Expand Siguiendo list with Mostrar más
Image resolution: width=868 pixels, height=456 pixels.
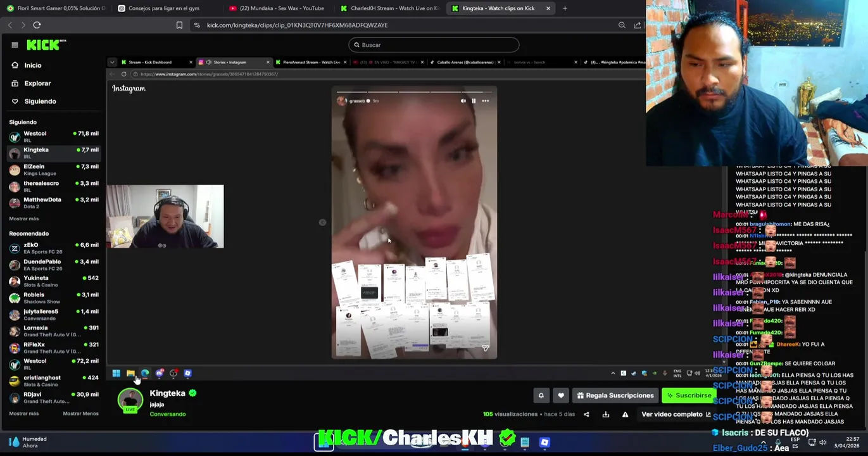[24, 218]
